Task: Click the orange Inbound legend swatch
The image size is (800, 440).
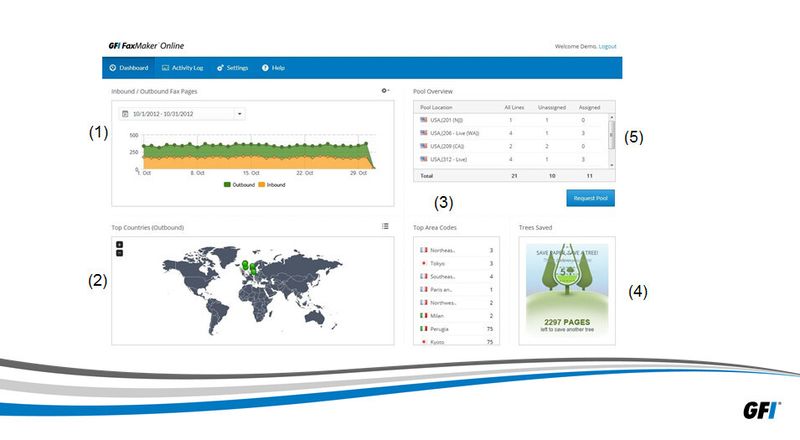Action: click(x=261, y=185)
